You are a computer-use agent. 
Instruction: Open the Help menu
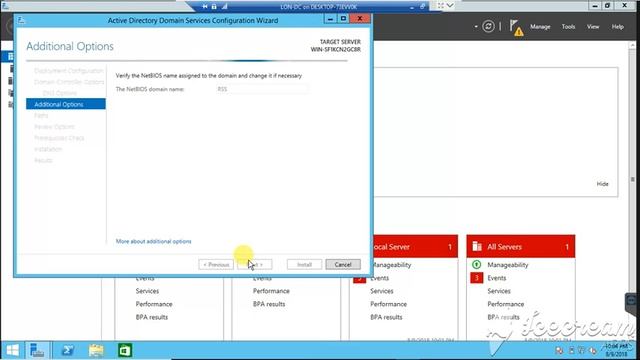[618, 27]
